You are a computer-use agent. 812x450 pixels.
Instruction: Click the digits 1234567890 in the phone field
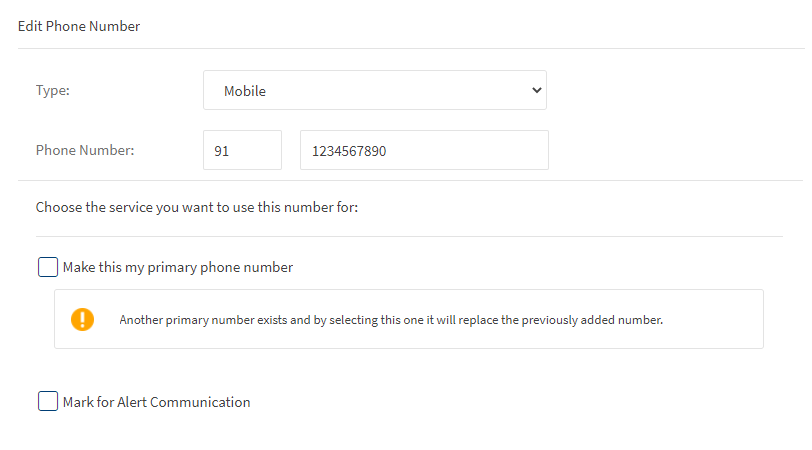tap(349, 152)
